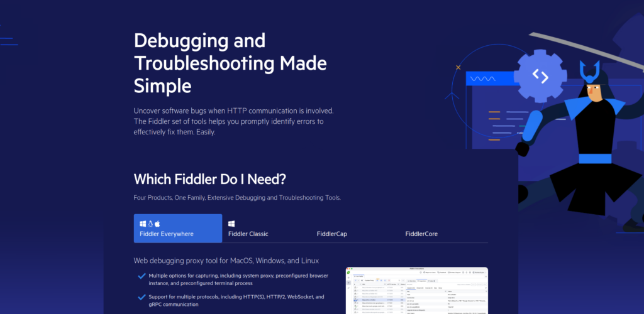The image size is (644, 314).
Task: Click the bullet "Multiple options for capturing"
Action: click(x=238, y=279)
